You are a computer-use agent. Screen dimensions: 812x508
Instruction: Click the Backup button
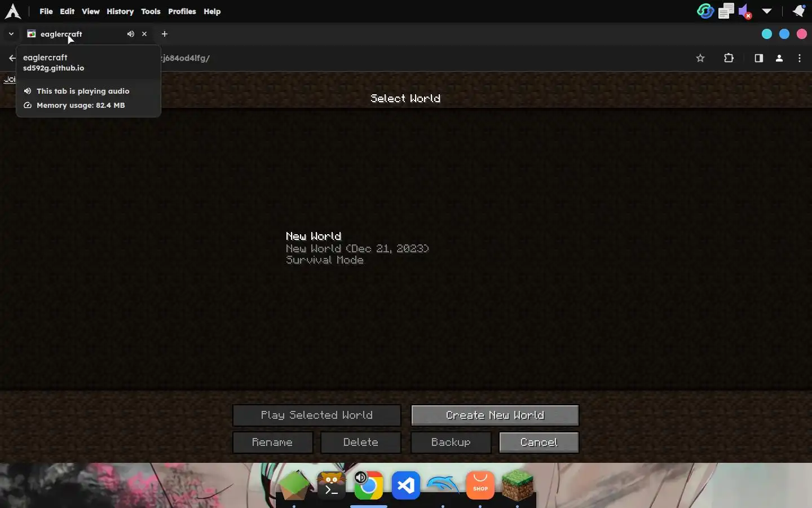coord(451,443)
